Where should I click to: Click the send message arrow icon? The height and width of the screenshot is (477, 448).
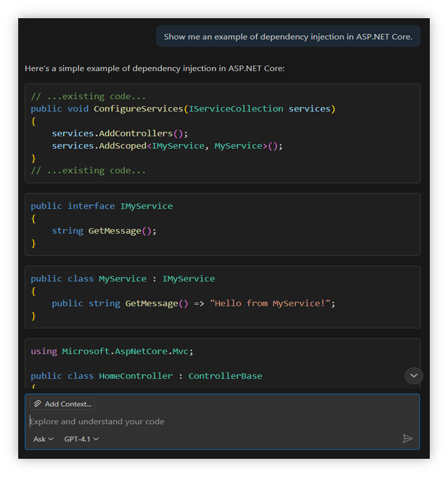[x=407, y=438]
